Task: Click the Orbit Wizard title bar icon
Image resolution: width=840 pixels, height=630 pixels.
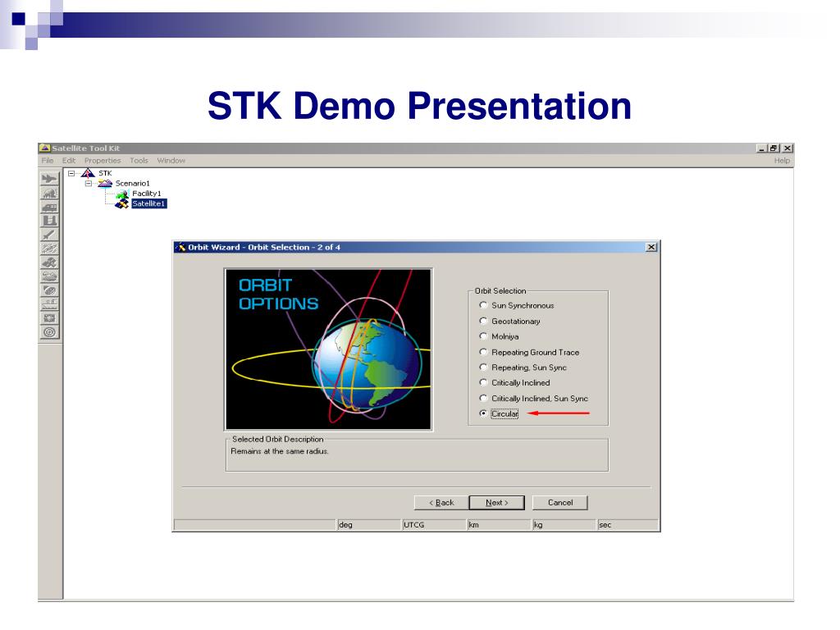Action: pos(181,247)
